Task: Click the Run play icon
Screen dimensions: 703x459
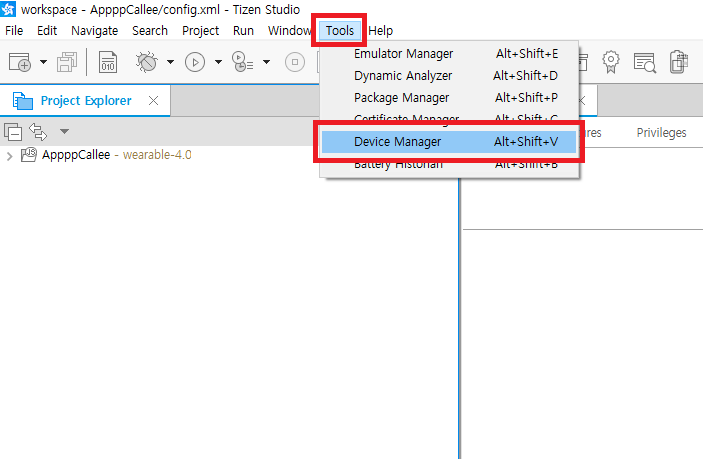Action: [195, 62]
